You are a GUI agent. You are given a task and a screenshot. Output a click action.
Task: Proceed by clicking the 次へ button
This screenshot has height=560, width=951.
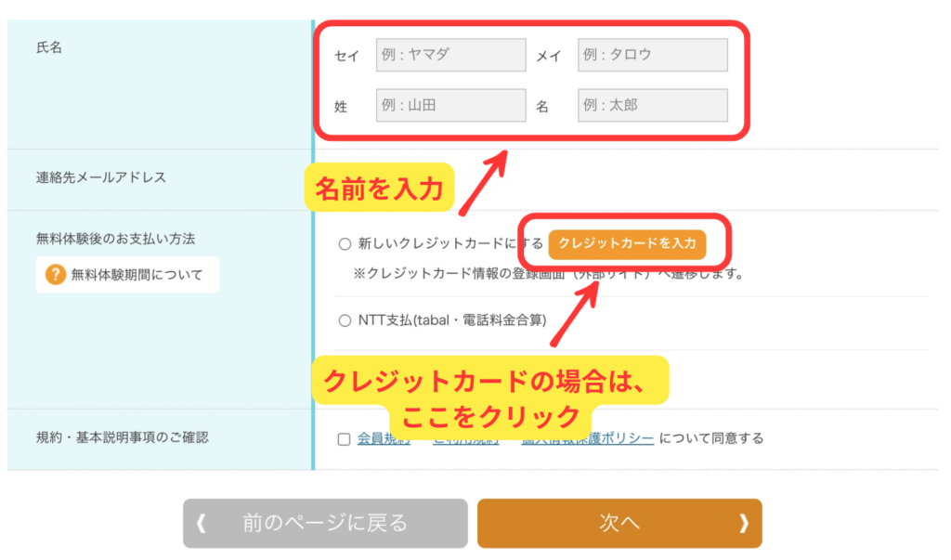619,524
